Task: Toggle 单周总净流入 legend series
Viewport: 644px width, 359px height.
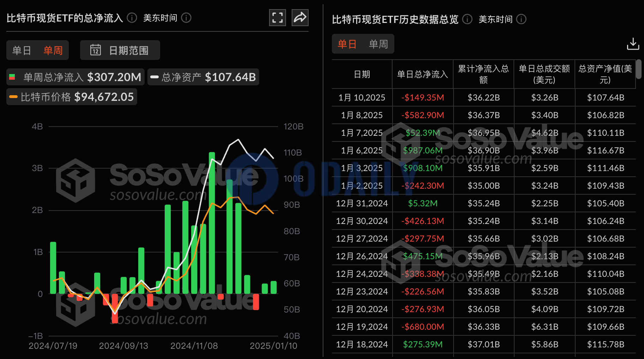Action: click(x=75, y=77)
